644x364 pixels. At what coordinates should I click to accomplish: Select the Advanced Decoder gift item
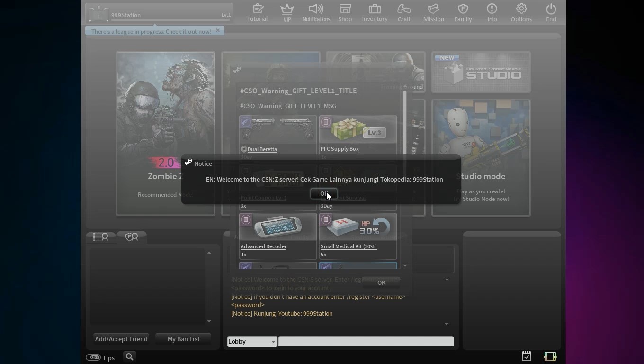point(278,235)
